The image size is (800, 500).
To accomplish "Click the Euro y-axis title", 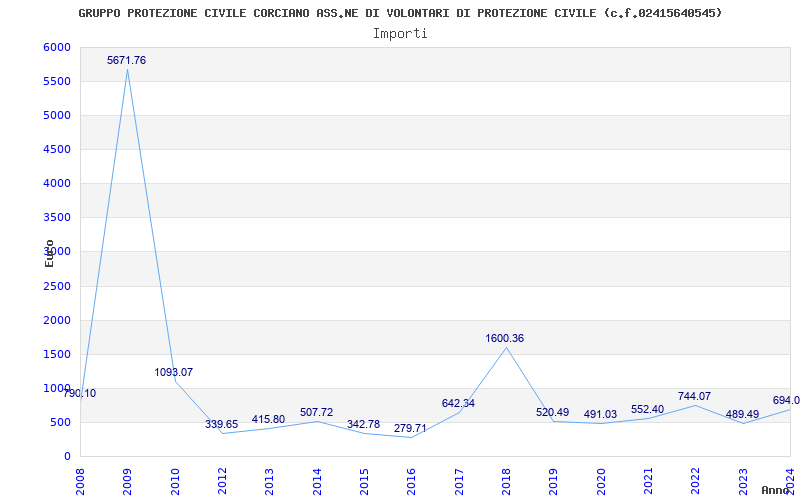I will tap(49, 253).
